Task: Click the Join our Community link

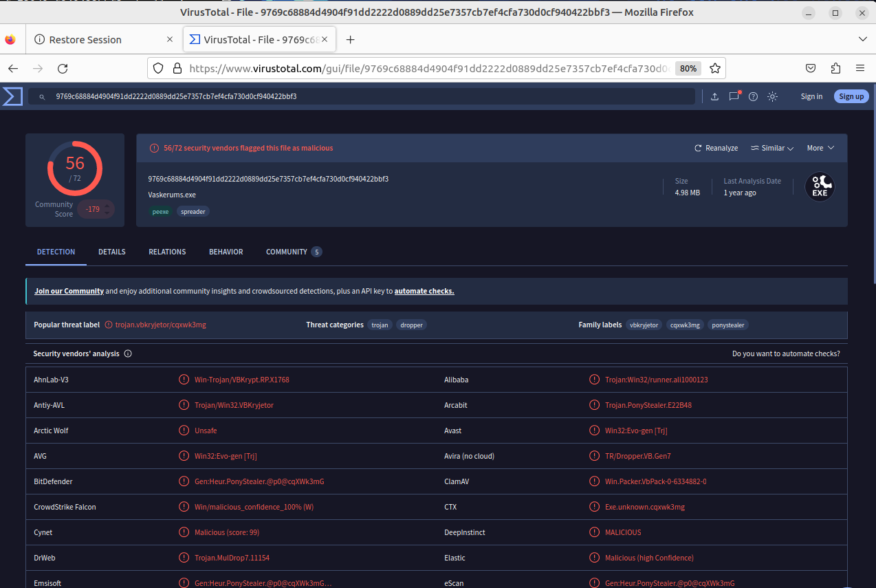Action: 69,291
